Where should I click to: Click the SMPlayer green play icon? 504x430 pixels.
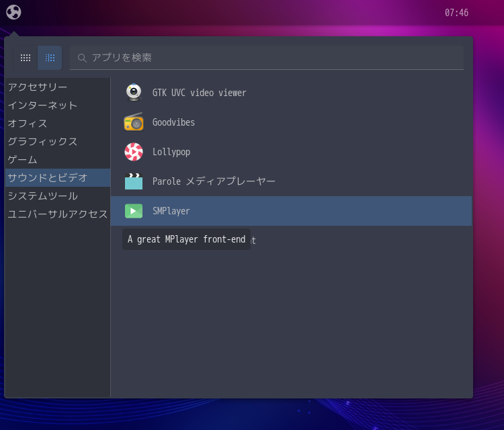(x=134, y=211)
